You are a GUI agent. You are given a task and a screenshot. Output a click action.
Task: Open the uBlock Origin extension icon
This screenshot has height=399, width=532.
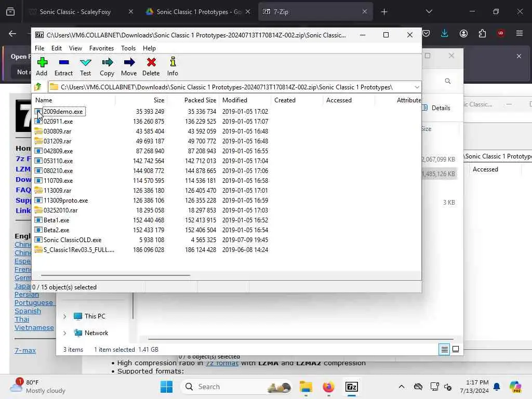click(x=501, y=33)
